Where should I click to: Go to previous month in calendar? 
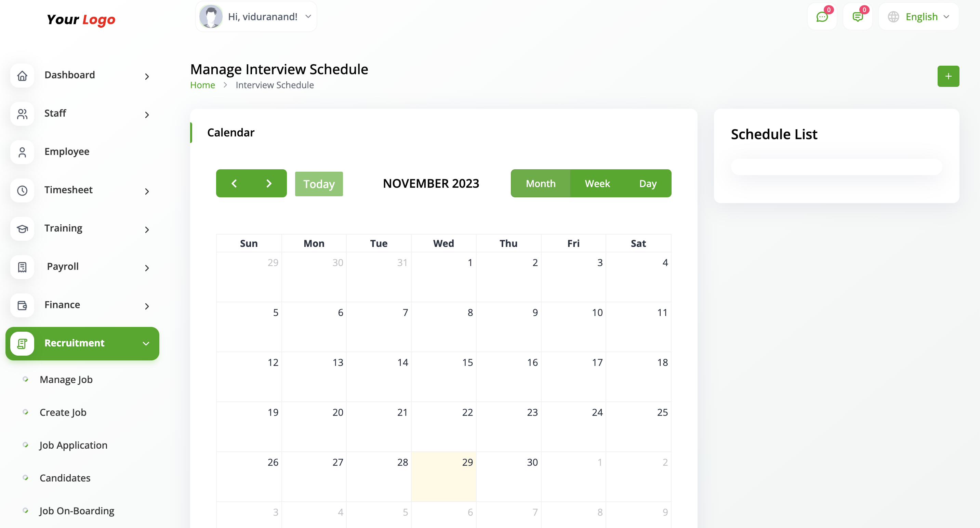(234, 183)
